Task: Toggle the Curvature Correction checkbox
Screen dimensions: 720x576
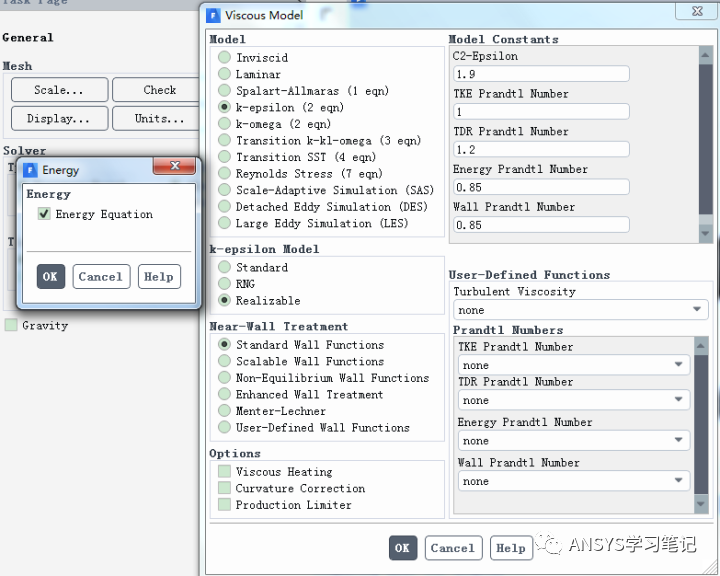Action: coord(224,489)
